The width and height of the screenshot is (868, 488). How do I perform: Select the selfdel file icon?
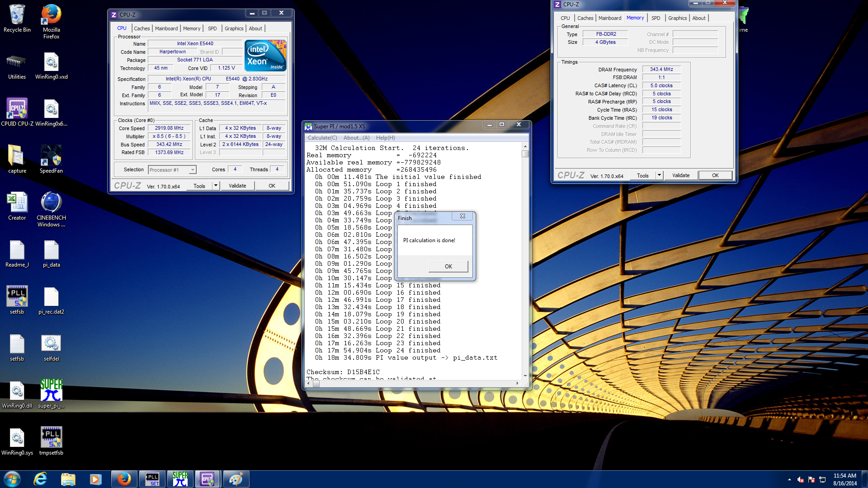tap(51, 347)
